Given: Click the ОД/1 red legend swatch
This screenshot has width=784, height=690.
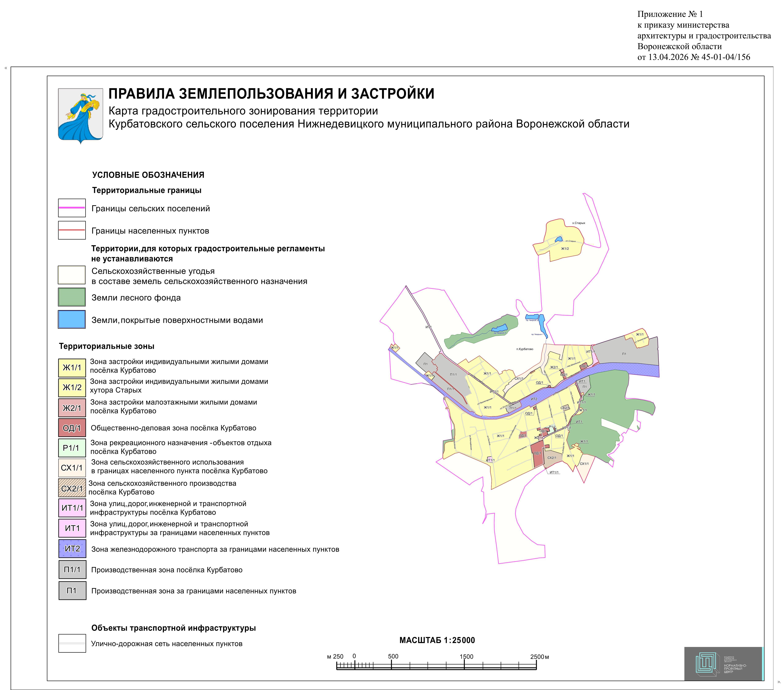Looking at the screenshot, I should point(72,428).
